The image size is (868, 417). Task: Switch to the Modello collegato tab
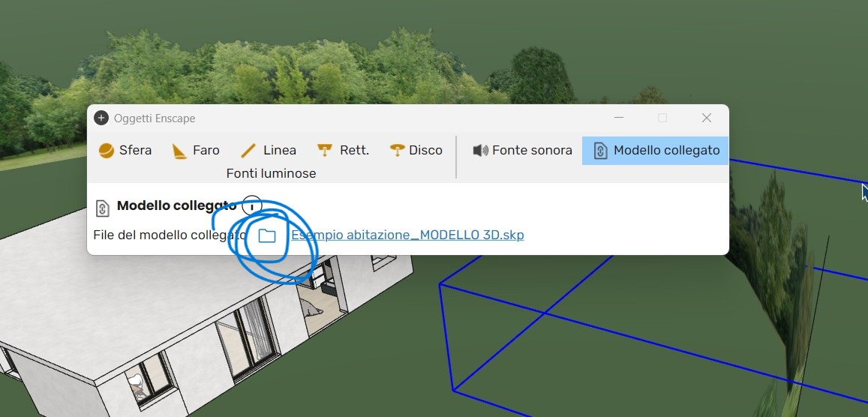[x=656, y=151]
